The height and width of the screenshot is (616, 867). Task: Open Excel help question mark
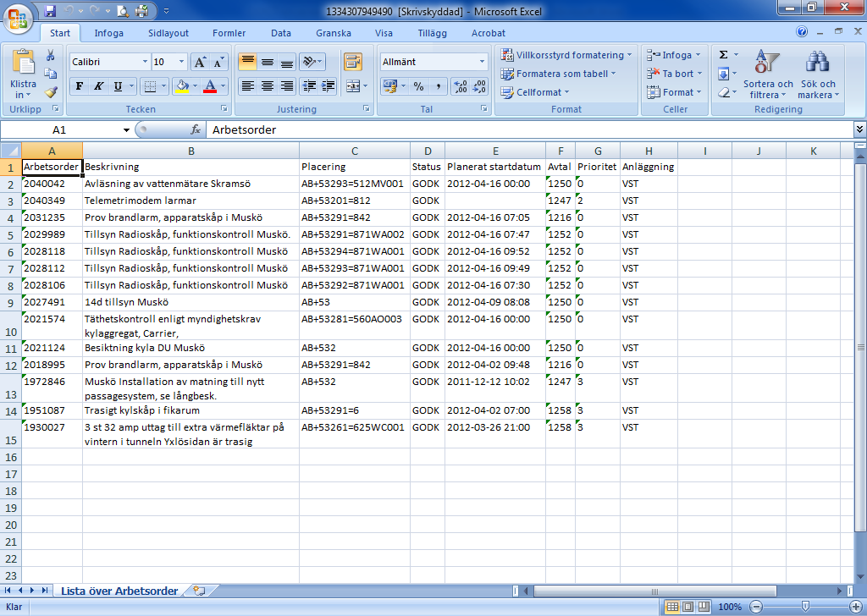coord(802,32)
